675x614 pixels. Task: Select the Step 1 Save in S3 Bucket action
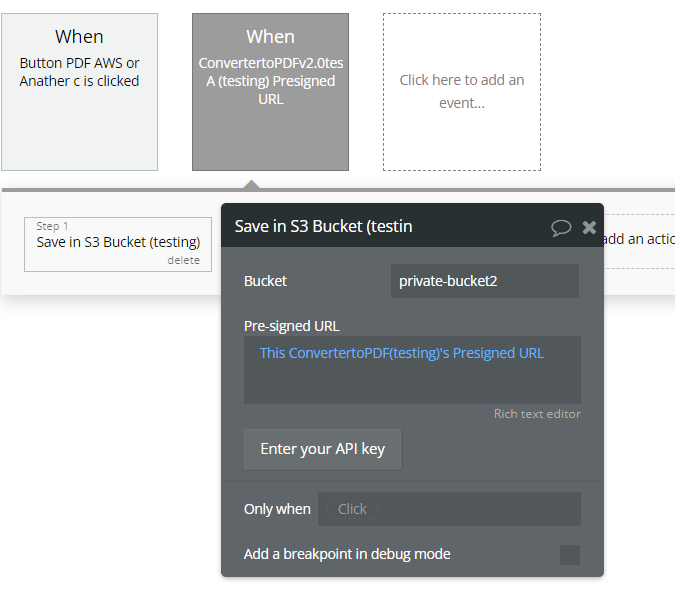118,242
